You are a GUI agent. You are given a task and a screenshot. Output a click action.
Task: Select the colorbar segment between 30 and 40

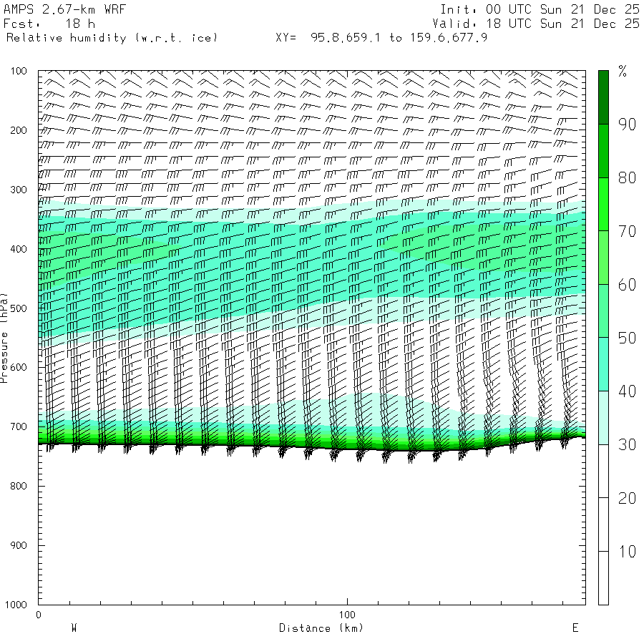pos(603,418)
